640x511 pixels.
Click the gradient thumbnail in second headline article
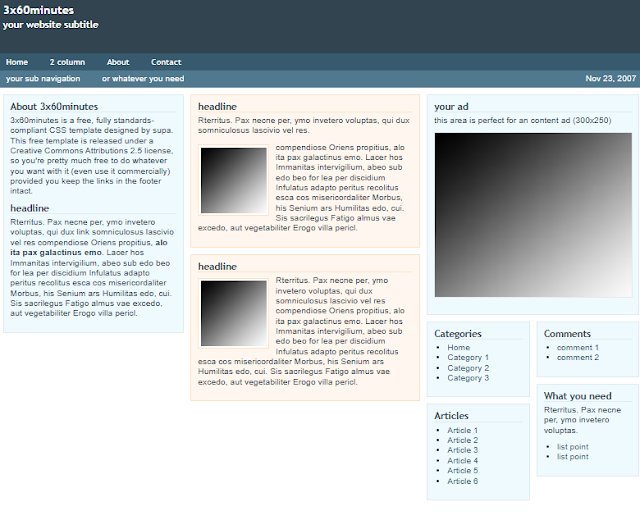[x=233, y=313]
